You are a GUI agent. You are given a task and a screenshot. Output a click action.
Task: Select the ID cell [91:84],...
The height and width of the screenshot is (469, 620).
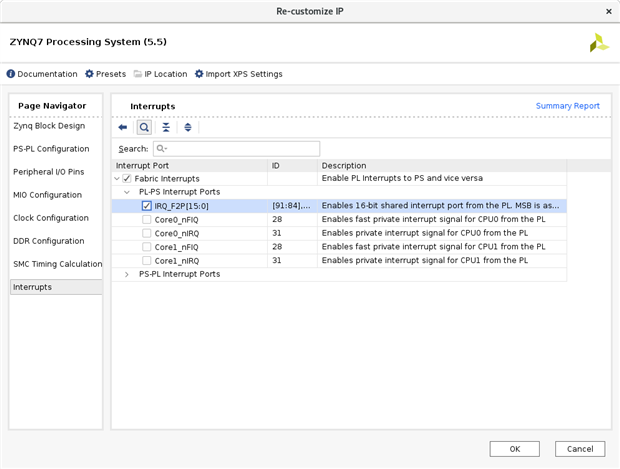pyautogui.click(x=291, y=206)
